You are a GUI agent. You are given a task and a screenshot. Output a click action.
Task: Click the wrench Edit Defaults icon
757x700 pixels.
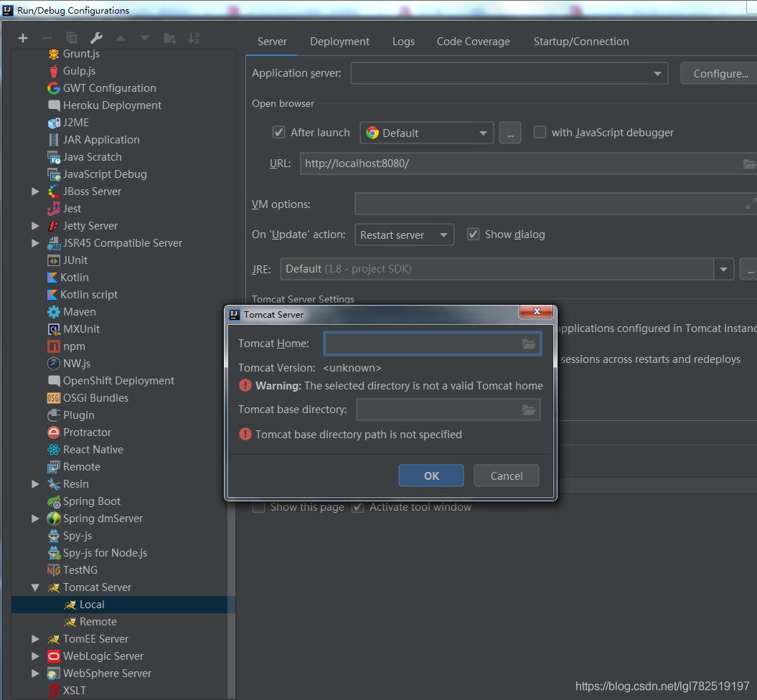tap(96, 38)
